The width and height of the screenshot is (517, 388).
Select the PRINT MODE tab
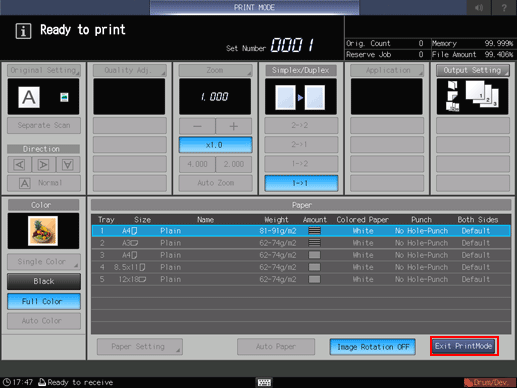click(x=254, y=7)
